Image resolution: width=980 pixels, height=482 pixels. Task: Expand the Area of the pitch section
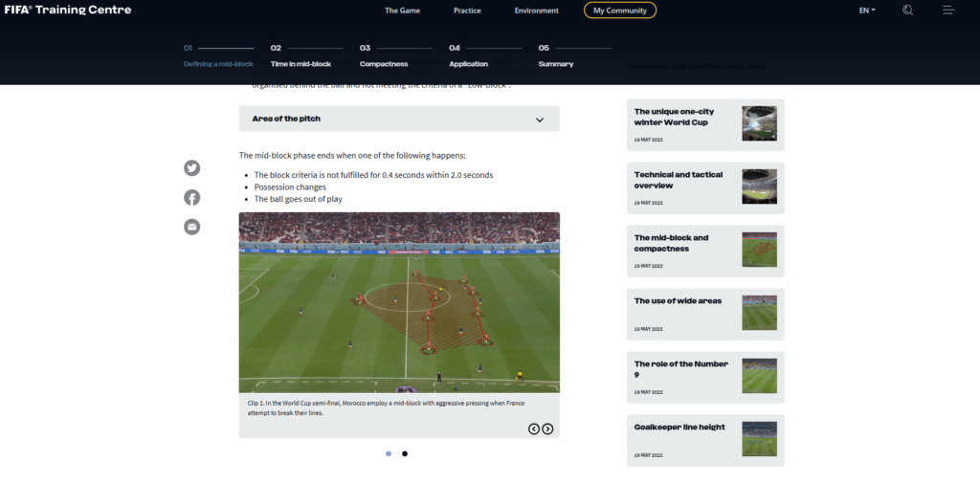coord(399,119)
